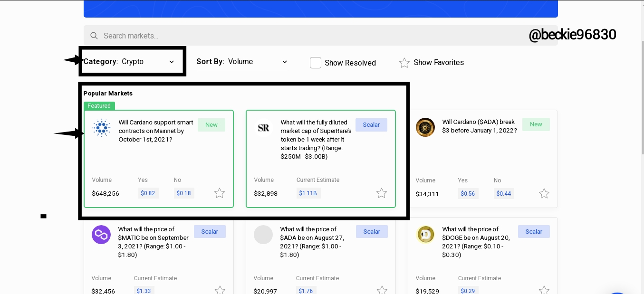
Task: Open the $DOGE August 20 price market title
Action: point(475,242)
